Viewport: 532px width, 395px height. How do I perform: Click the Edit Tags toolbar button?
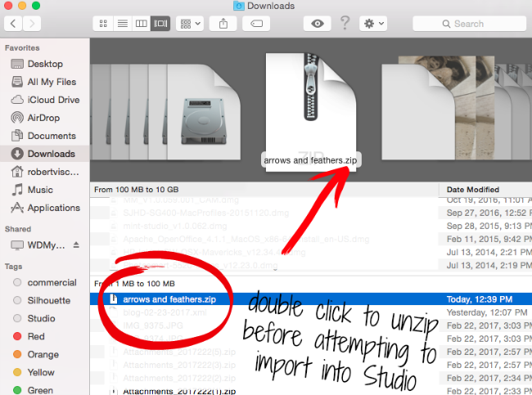[256, 24]
